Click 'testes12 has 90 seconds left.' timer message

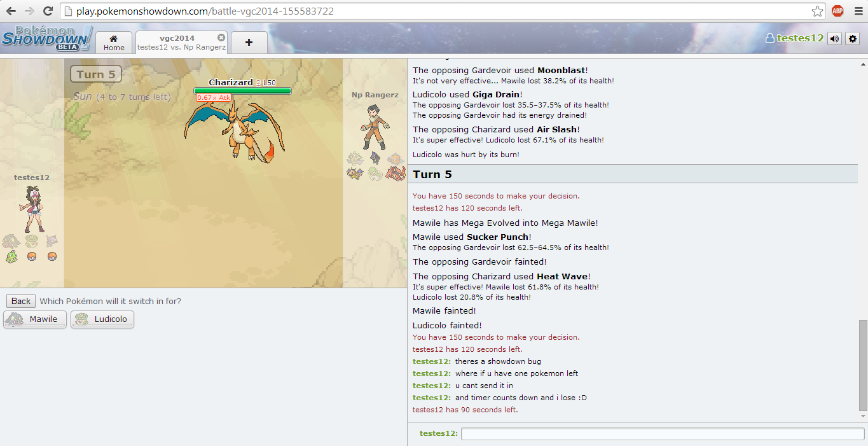465,410
